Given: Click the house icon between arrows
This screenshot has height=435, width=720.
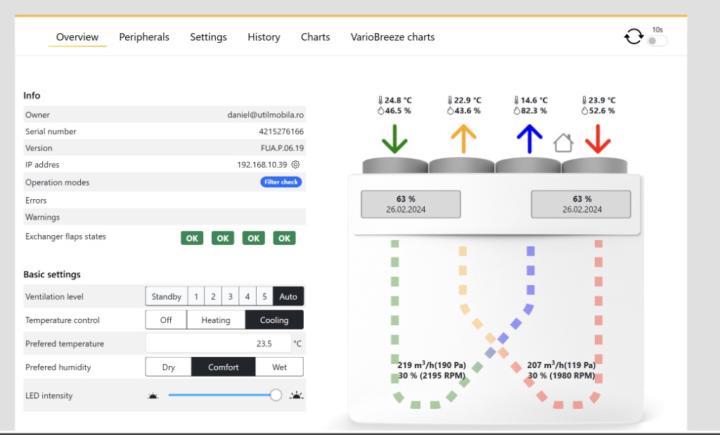Looking at the screenshot, I should coord(563,143).
